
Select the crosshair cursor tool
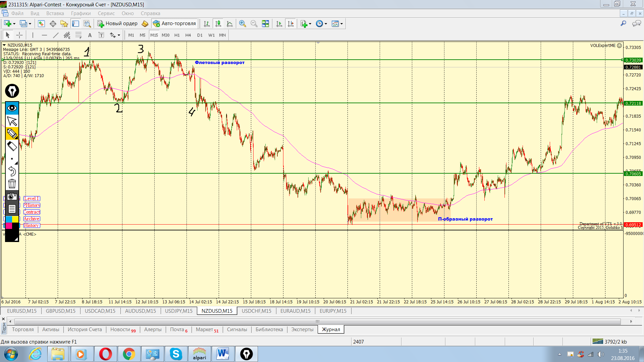(x=19, y=35)
